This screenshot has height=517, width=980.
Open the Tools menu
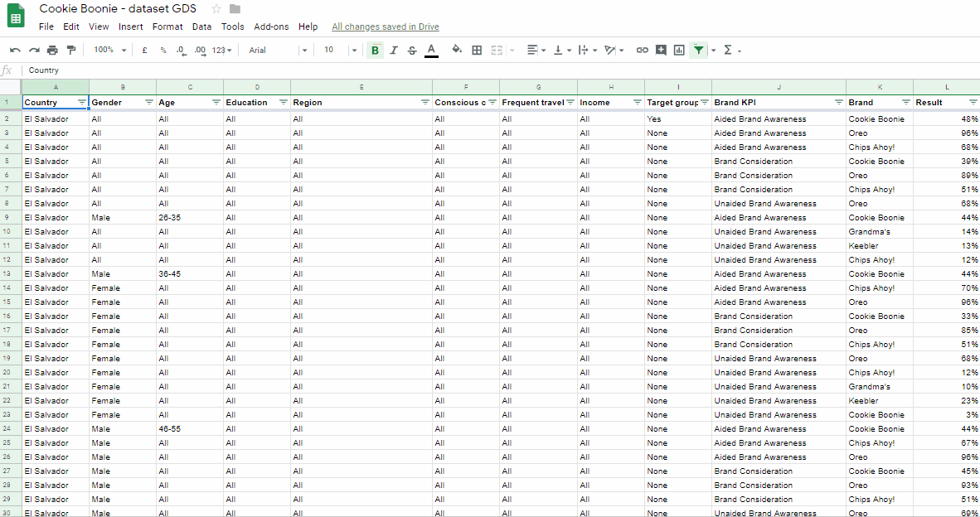[232, 27]
